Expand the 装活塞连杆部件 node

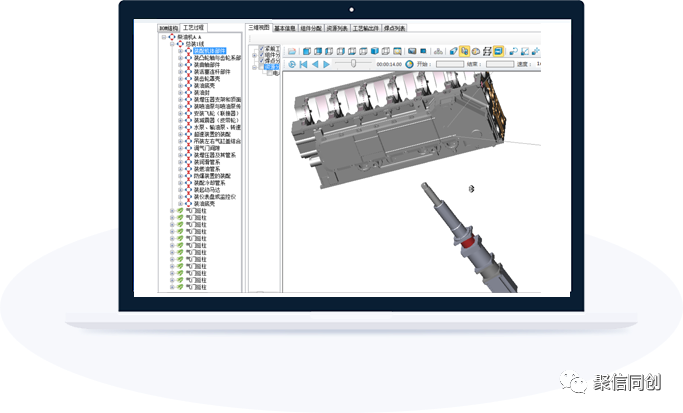pyautogui.click(x=180, y=72)
